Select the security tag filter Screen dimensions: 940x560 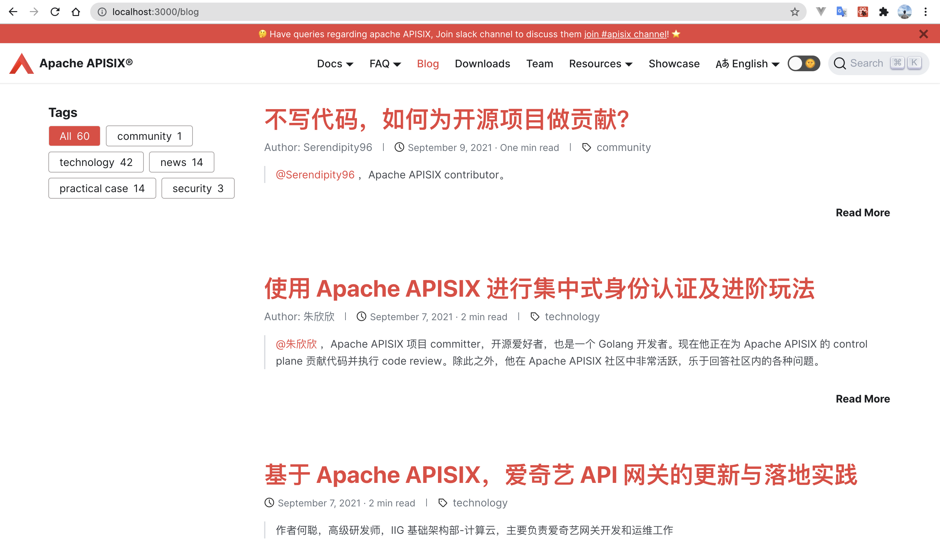[x=198, y=188]
